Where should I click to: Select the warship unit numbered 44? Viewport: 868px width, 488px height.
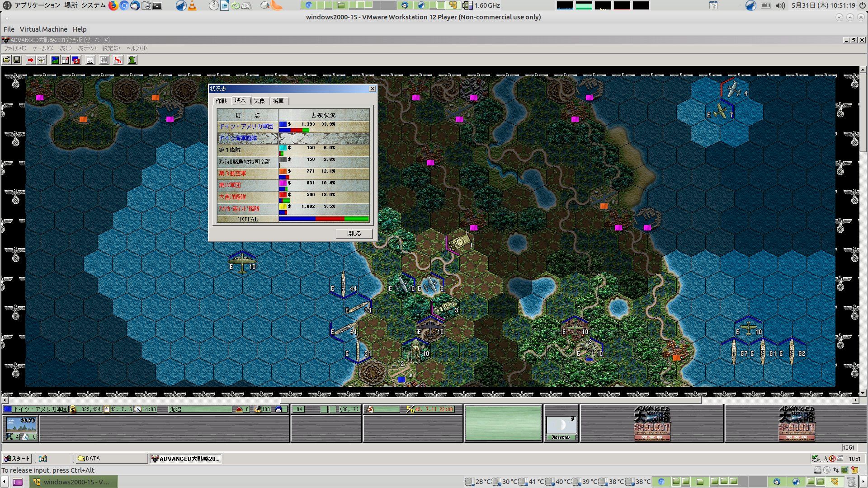(344, 284)
